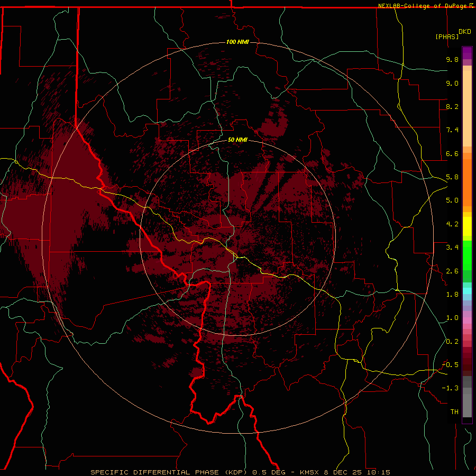Click the (KDP) text in the caption

(x=237, y=472)
